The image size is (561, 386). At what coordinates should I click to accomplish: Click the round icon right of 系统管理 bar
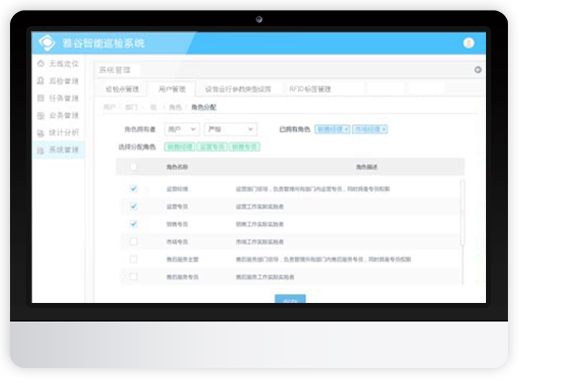point(478,70)
